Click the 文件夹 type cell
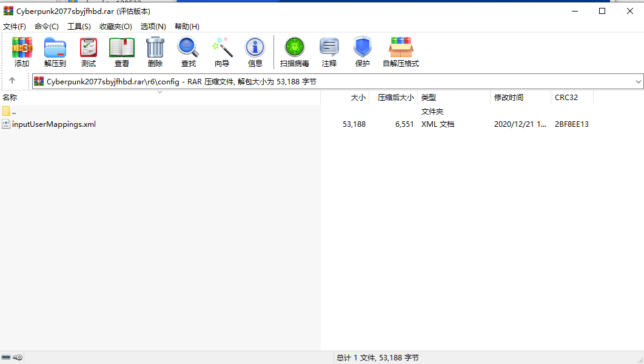Screen dimensions: 644x364 point(432,112)
